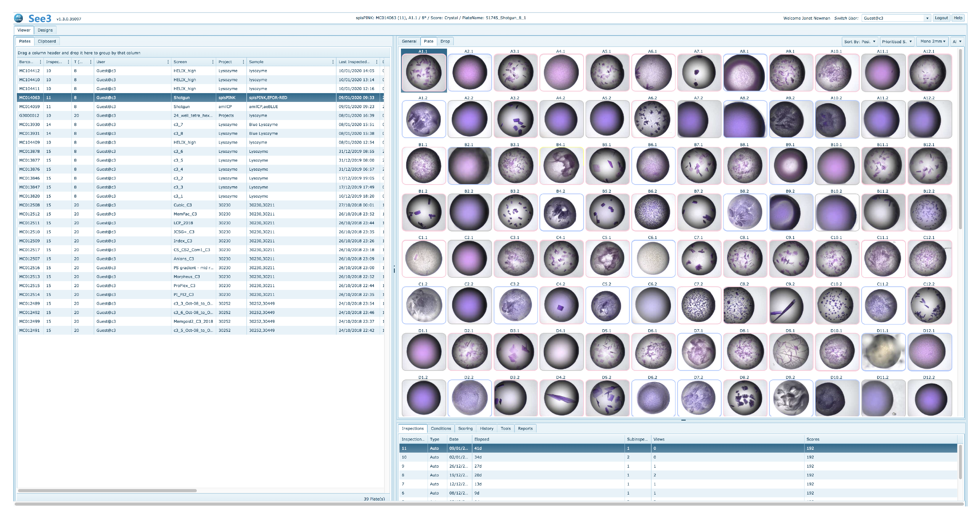Open the Barcode column options menu
The height and width of the screenshot is (517, 980).
pos(40,62)
